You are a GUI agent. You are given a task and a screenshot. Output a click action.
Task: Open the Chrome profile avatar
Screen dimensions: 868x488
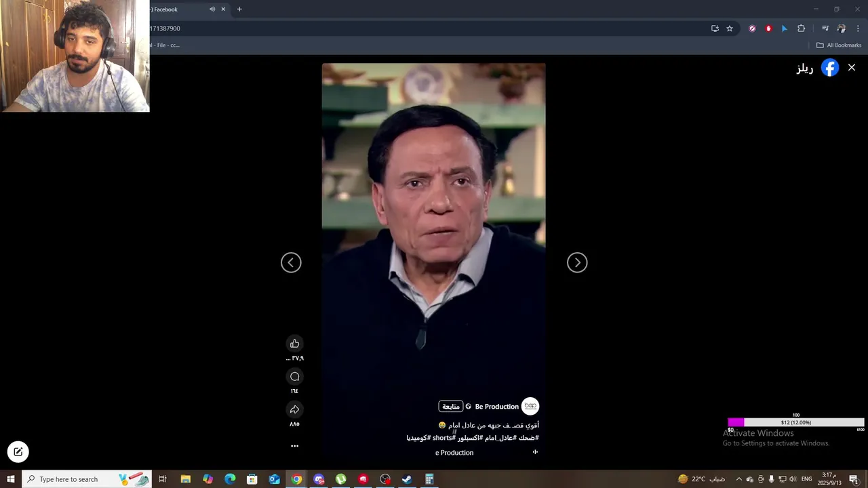point(842,28)
